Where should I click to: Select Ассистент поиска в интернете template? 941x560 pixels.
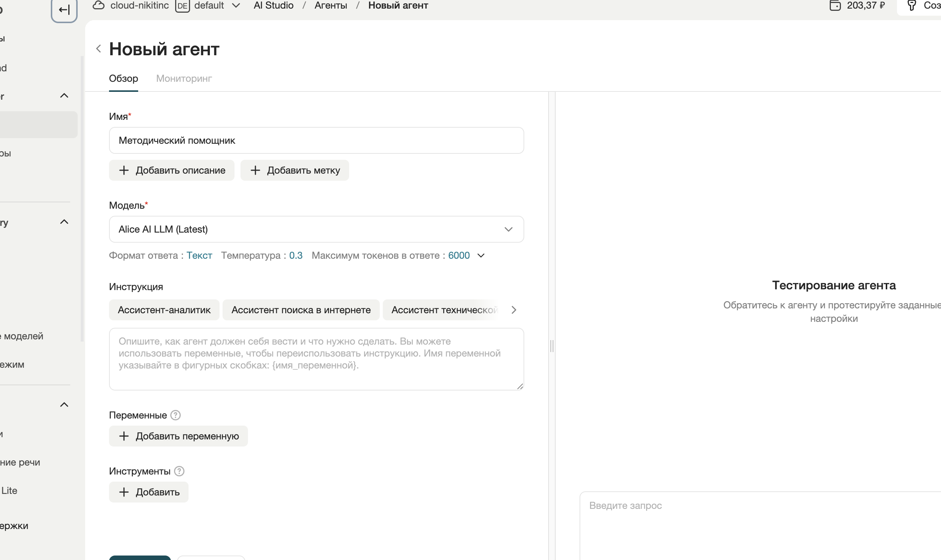tap(301, 310)
